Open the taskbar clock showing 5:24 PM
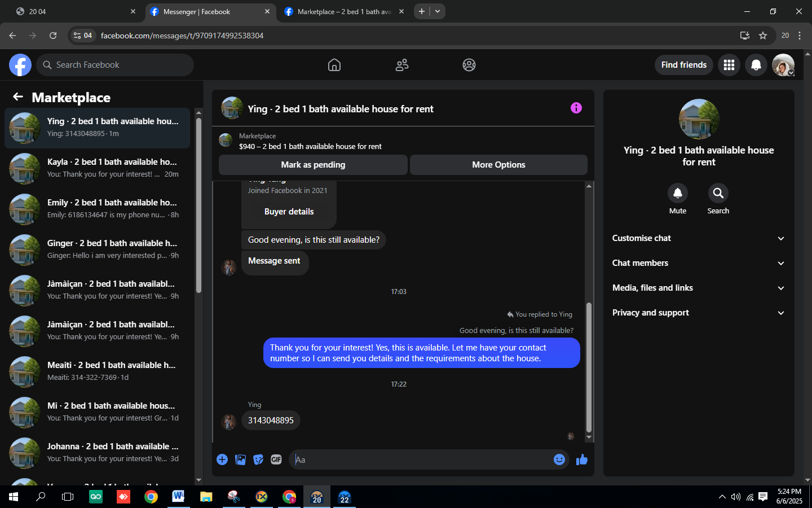 pyautogui.click(x=789, y=497)
